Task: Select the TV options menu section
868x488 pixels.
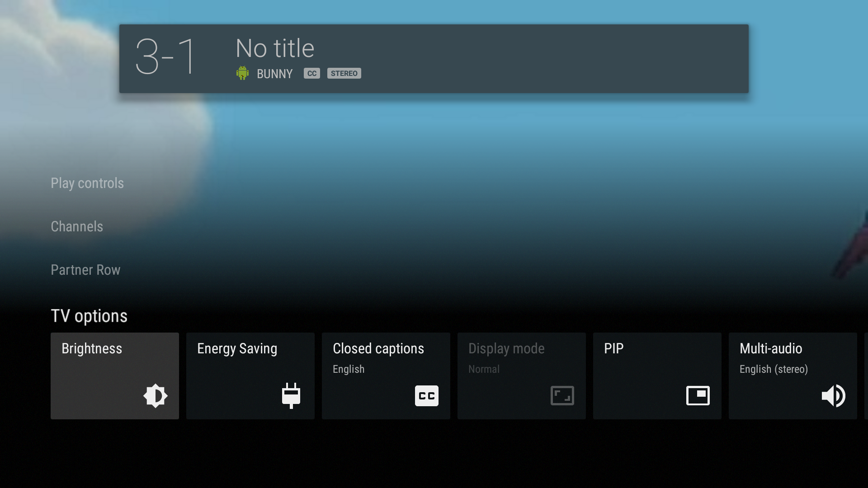Action: tap(89, 316)
